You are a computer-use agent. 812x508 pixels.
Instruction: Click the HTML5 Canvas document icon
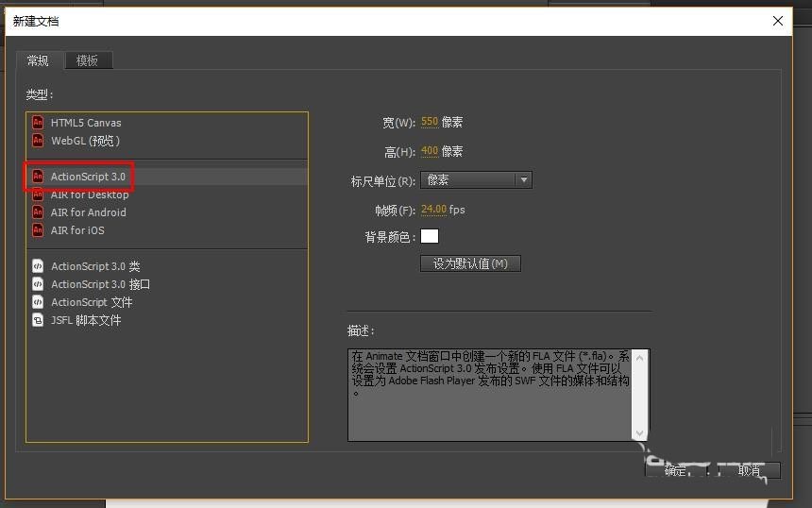tap(38, 123)
